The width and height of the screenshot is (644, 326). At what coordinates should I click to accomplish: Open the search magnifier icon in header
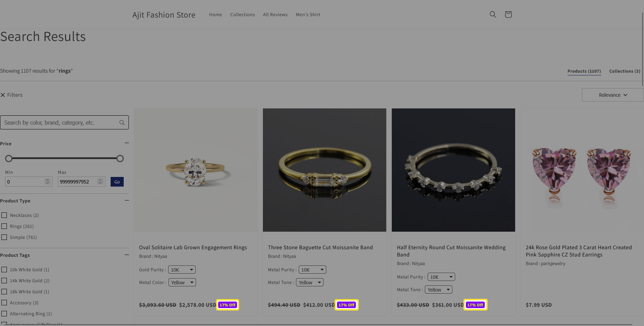493,14
